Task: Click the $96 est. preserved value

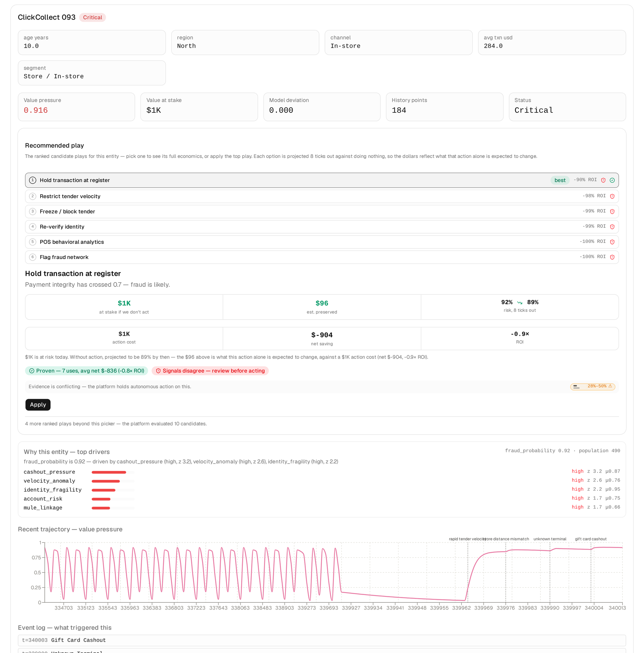Action: pyautogui.click(x=322, y=303)
